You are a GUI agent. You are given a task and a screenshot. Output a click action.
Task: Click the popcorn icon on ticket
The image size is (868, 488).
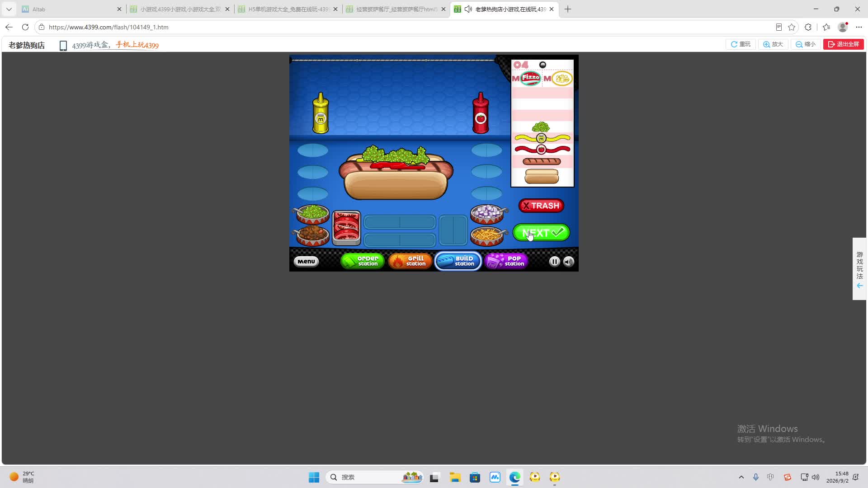point(562,79)
